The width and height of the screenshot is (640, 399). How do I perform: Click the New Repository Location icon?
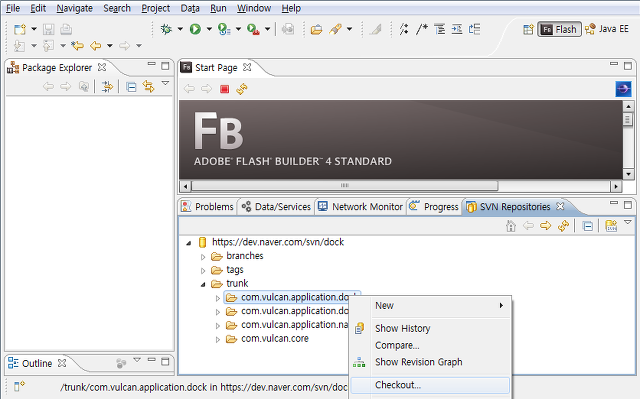click(611, 226)
